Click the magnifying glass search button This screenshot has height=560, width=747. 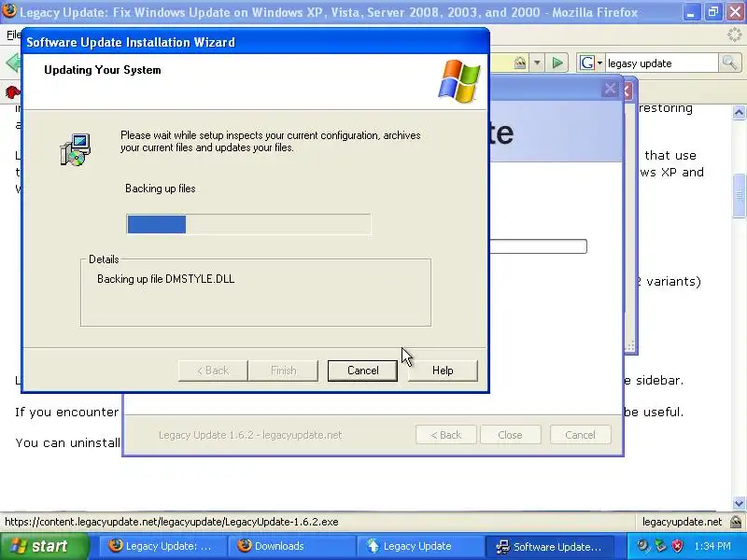coord(729,63)
